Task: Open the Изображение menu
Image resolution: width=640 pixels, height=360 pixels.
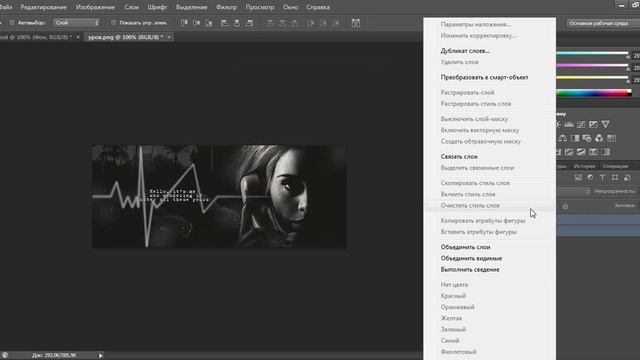Action: [x=95, y=7]
